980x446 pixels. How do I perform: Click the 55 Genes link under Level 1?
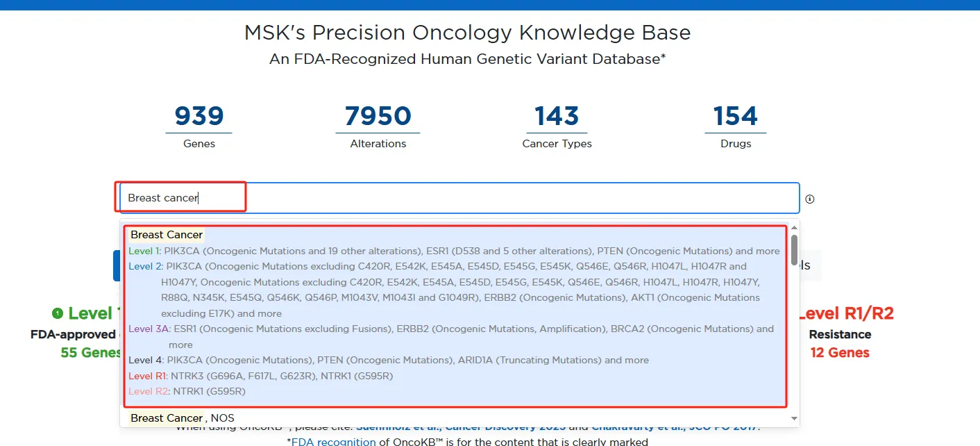[x=91, y=352]
